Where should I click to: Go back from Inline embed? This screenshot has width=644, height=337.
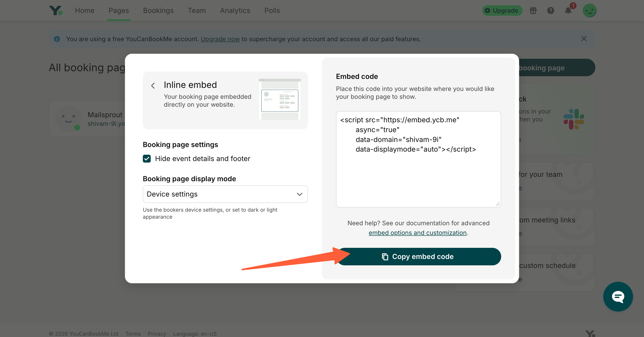coord(153,86)
